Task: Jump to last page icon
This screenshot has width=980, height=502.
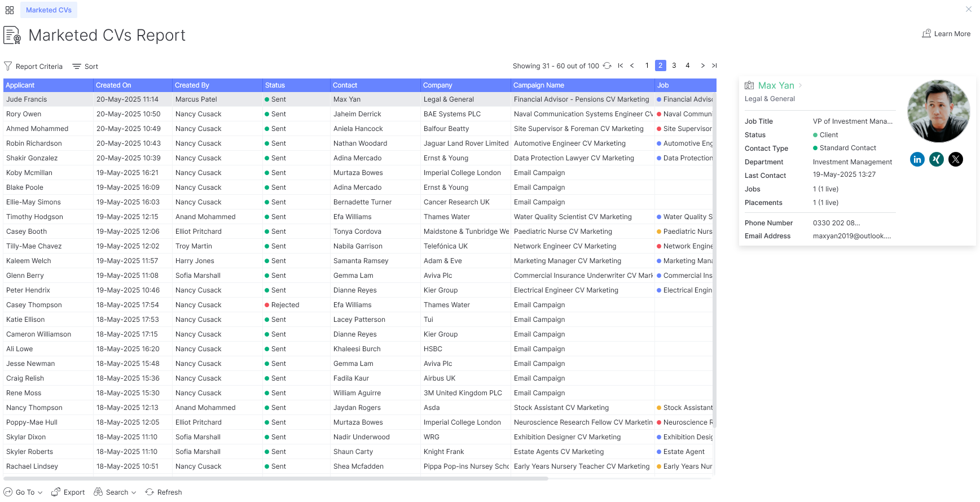Action: 714,66
